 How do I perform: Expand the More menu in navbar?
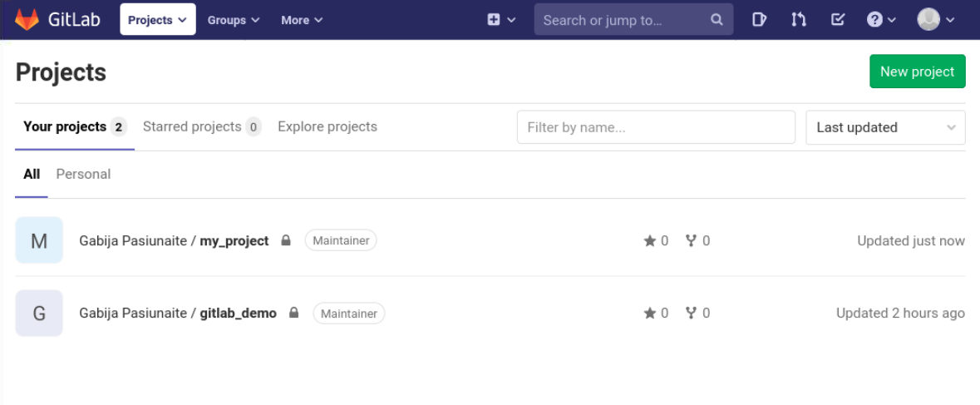tap(302, 20)
